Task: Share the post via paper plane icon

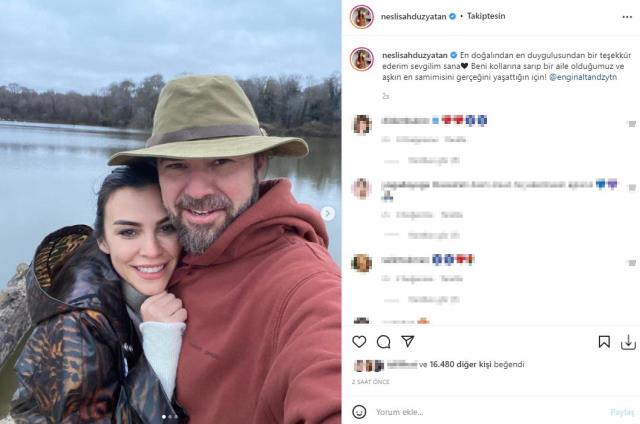Action: tap(409, 342)
